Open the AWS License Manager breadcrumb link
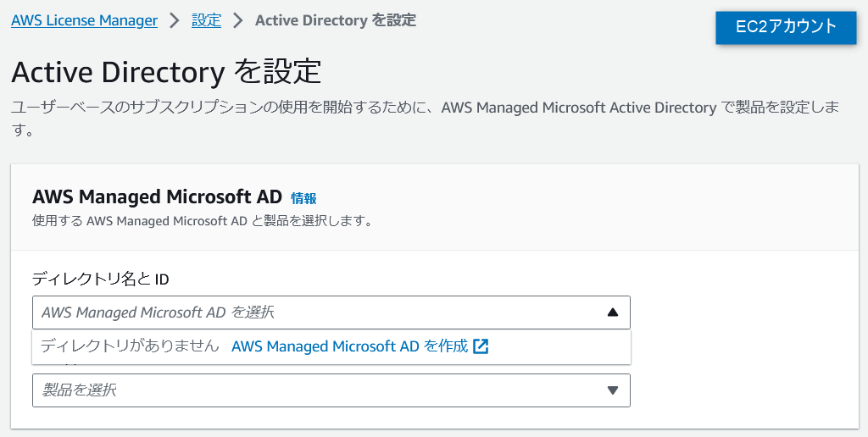The height and width of the screenshot is (437, 868). click(84, 21)
